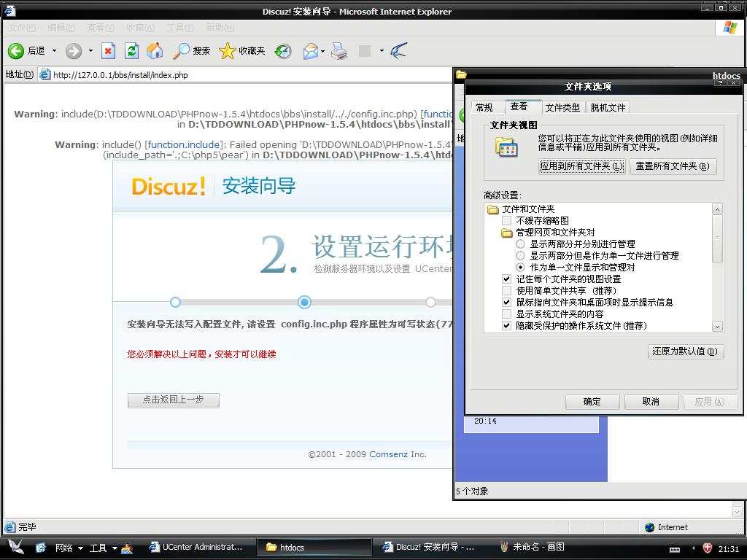
Task: Click 应用到所有文件夹 button
Action: (x=581, y=166)
